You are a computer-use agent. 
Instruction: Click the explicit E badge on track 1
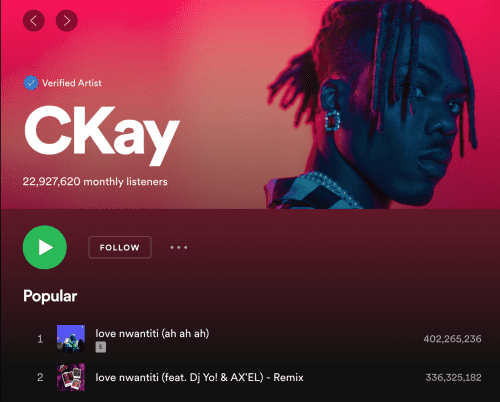(101, 347)
